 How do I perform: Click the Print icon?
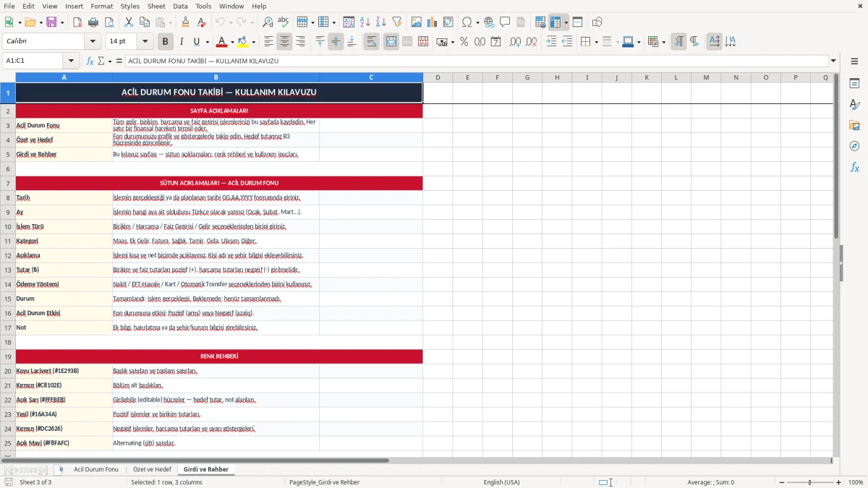tap(93, 22)
